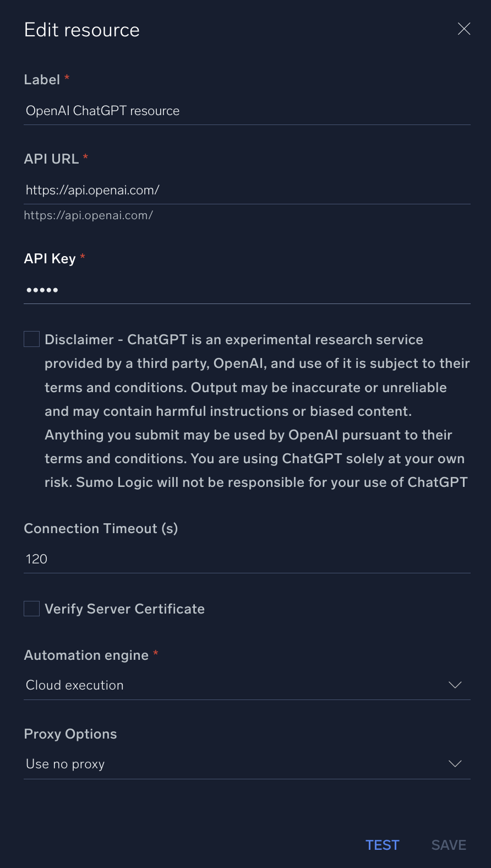Open the Automation engine dropdown
The image size is (491, 868).
(x=247, y=685)
